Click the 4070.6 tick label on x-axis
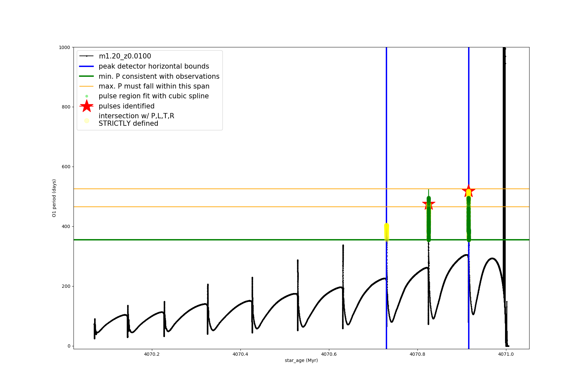This screenshot has height=392, width=588. 329,354
